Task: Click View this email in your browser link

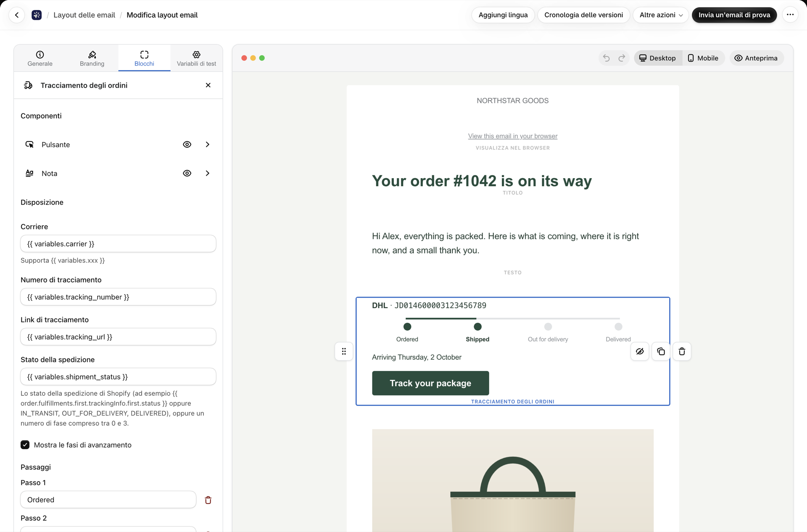Action: (513, 136)
